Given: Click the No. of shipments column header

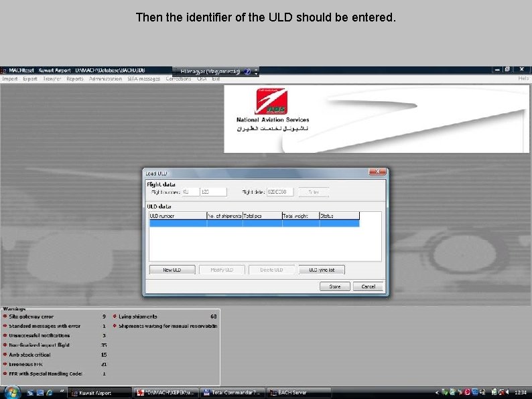Looking at the screenshot, I should (224, 216).
